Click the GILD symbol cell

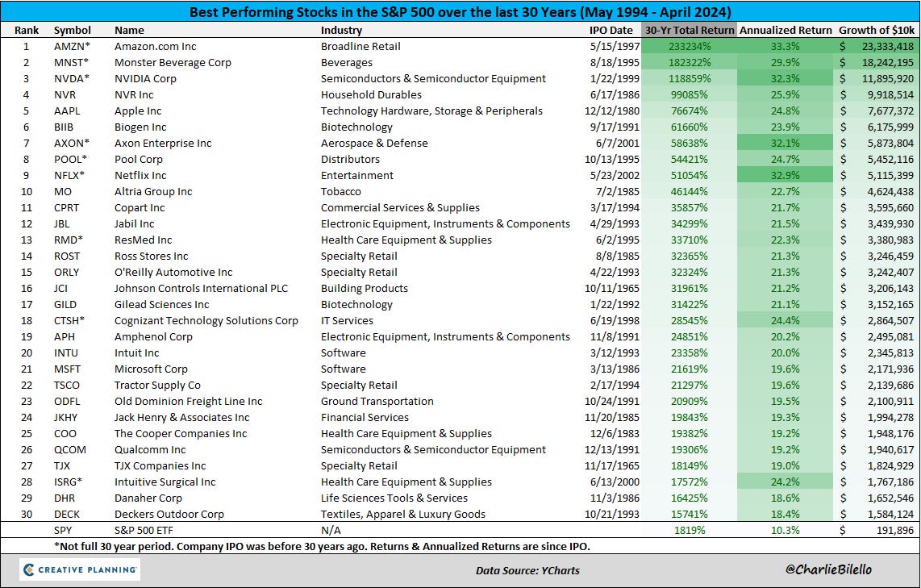tap(65, 305)
